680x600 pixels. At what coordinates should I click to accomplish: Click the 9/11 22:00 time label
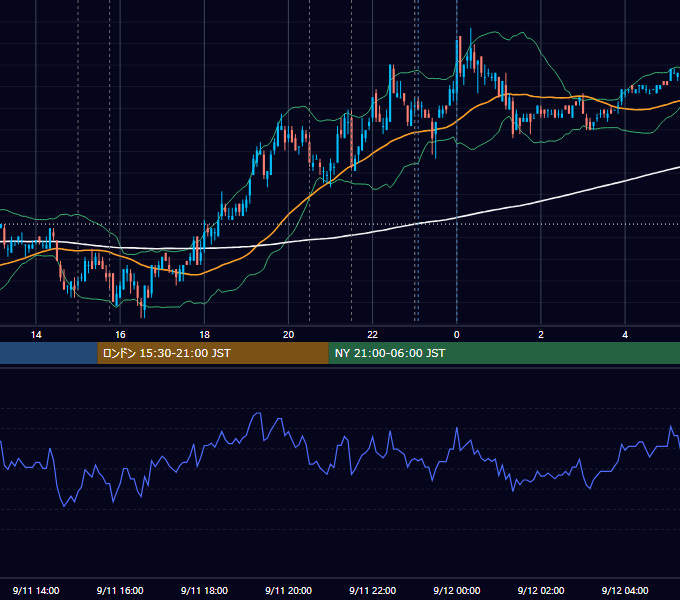point(373,590)
